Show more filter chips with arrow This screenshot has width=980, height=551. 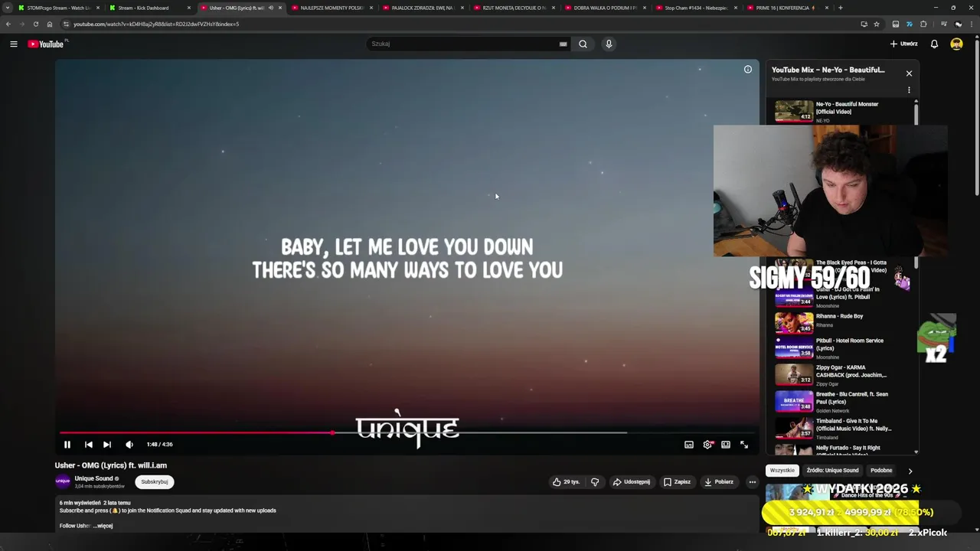click(x=910, y=471)
